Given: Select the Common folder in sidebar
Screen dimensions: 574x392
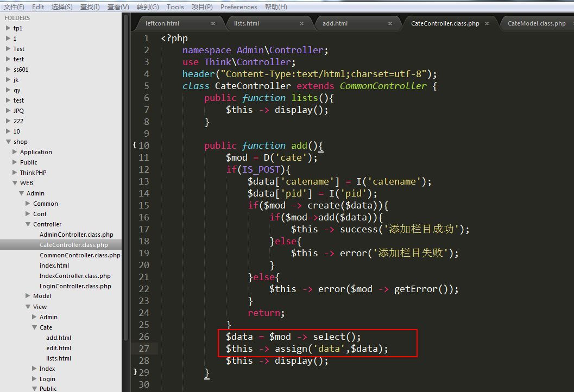Looking at the screenshot, I should coord(46,204).
